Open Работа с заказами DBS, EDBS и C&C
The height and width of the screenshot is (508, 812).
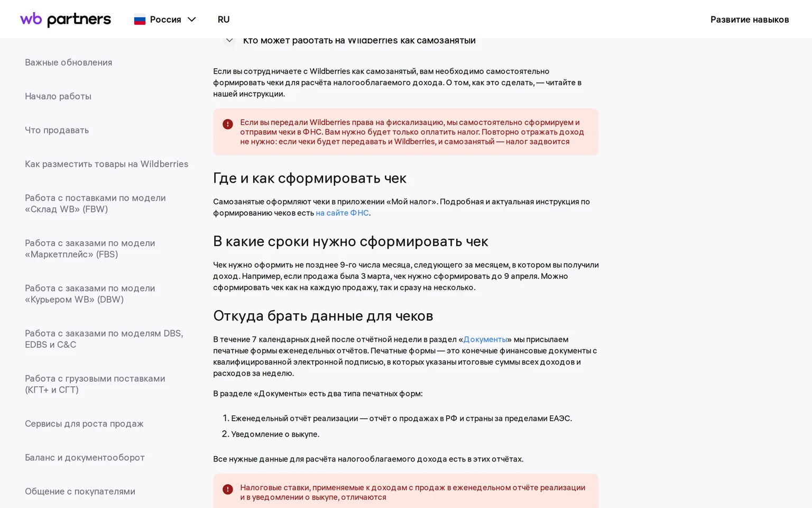(104, 339)
